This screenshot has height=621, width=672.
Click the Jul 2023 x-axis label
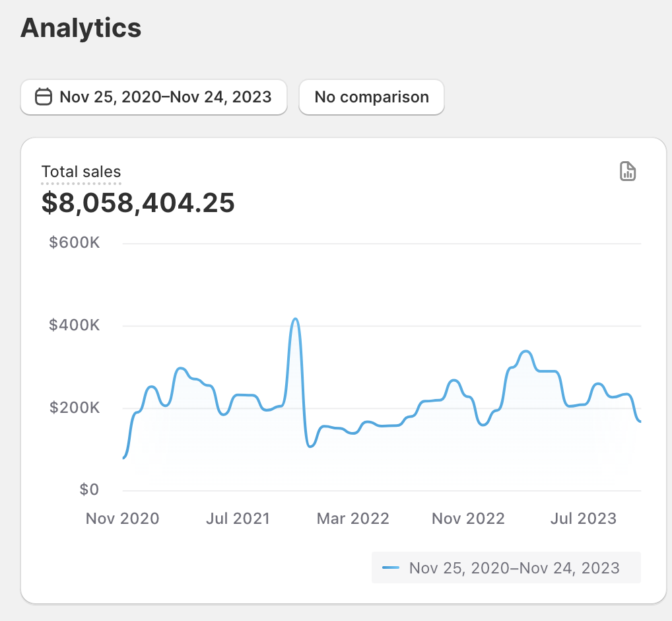pos(584,519)
